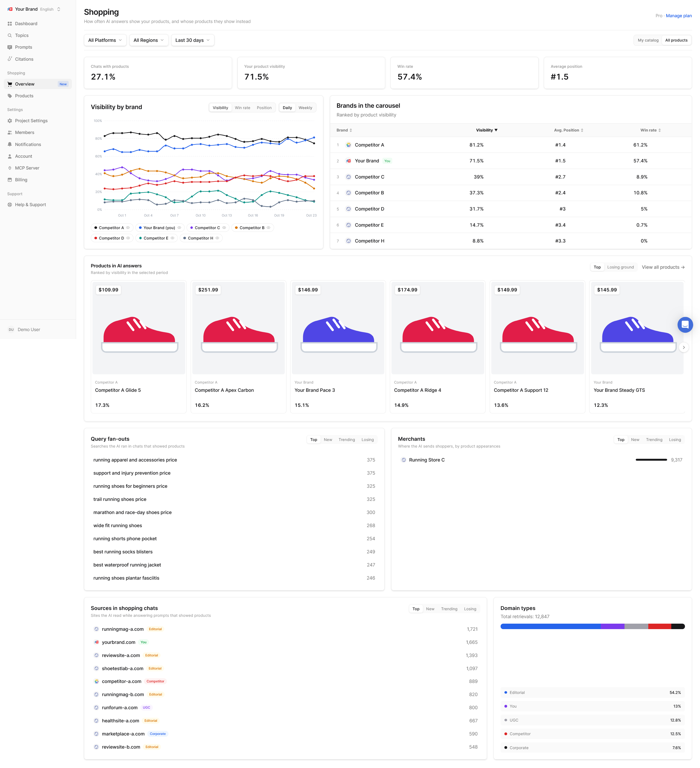
Task: Click the yourbrand.com favicon in sources
Action: coord(96,642)
